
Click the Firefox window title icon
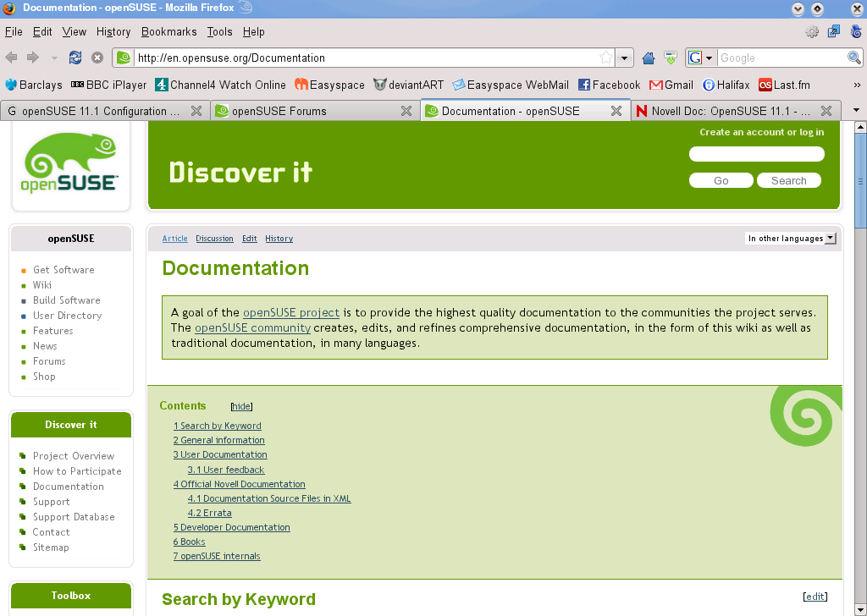click(x=8, y=8)
